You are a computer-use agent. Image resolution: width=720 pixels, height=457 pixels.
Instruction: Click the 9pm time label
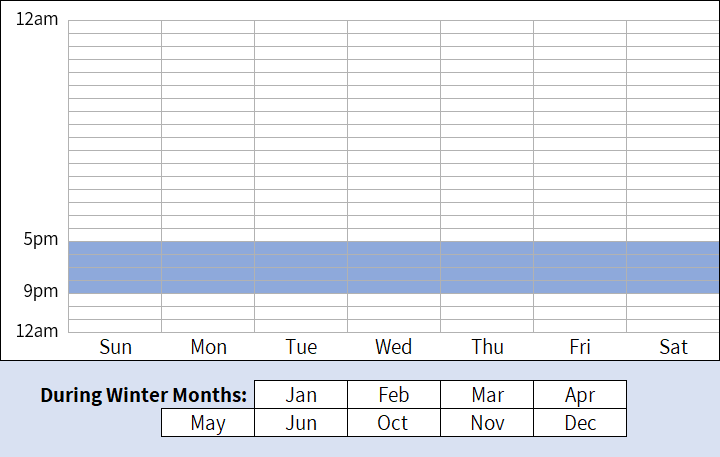pos(41,291)
